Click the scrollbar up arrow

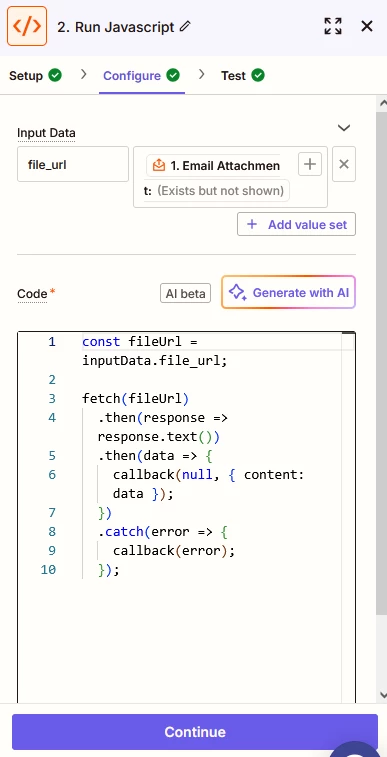tap(383, 102)
